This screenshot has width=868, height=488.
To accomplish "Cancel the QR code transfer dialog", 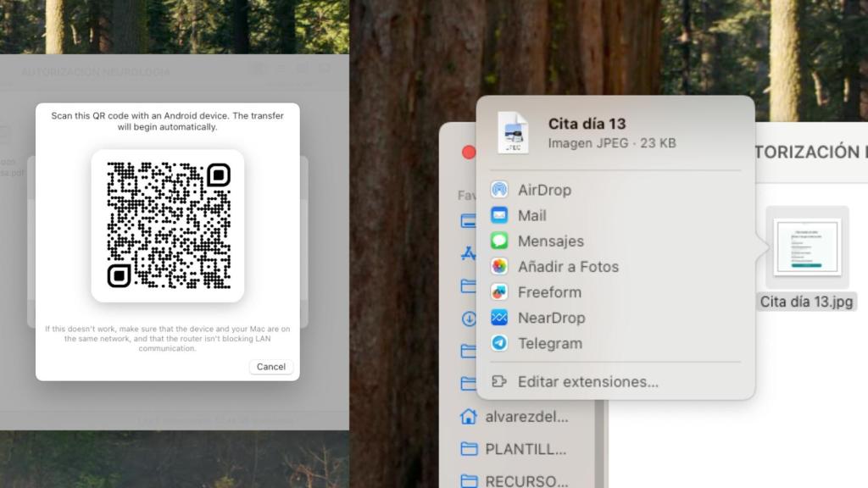I will click(270, 366).
